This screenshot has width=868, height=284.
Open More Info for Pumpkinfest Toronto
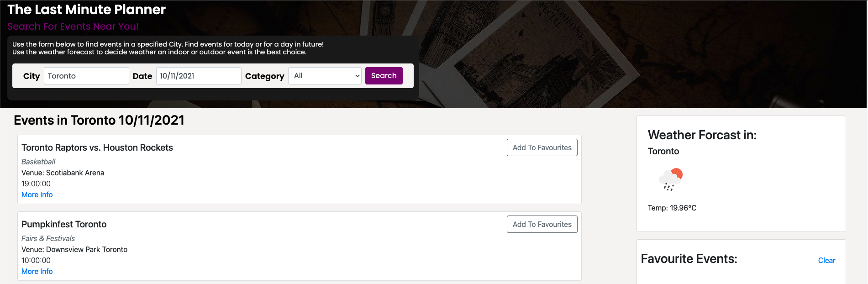pos(37,271)
